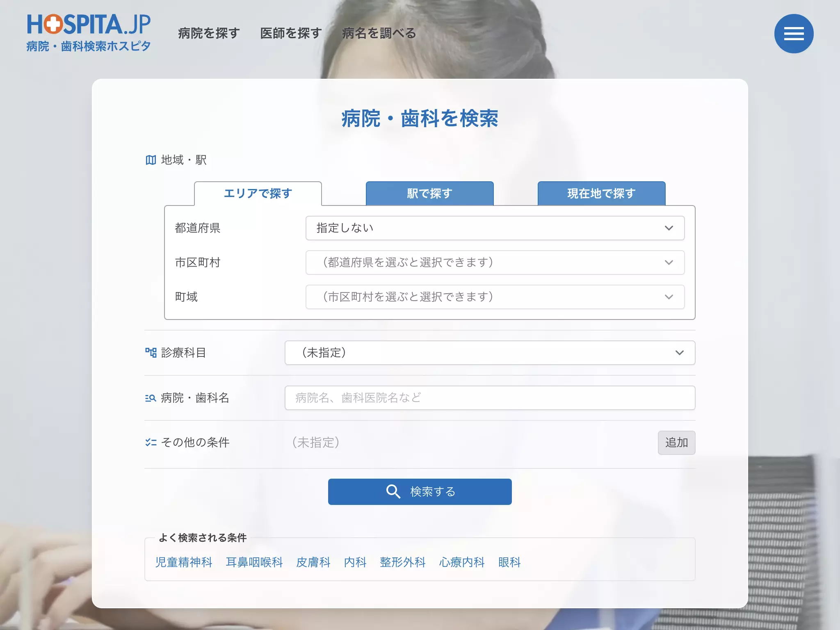This screenshot has width=840, height=630.
Task: Open the 整形外科 link
Action: point(403,562)
